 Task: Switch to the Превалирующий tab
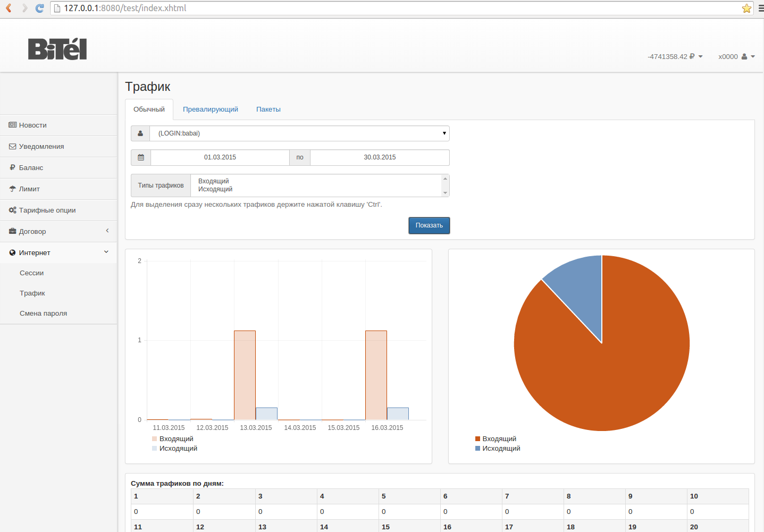point(211,109)
